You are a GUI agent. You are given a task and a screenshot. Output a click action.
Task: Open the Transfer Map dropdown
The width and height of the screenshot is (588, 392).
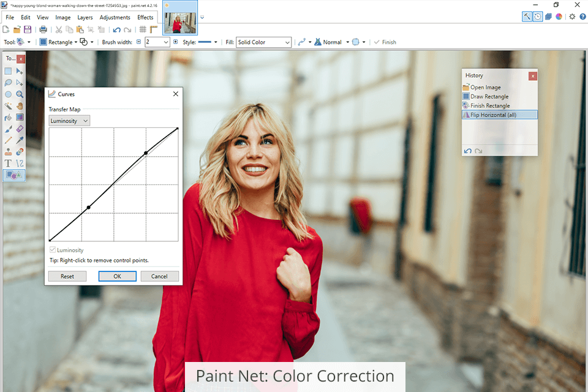[69, 120]
